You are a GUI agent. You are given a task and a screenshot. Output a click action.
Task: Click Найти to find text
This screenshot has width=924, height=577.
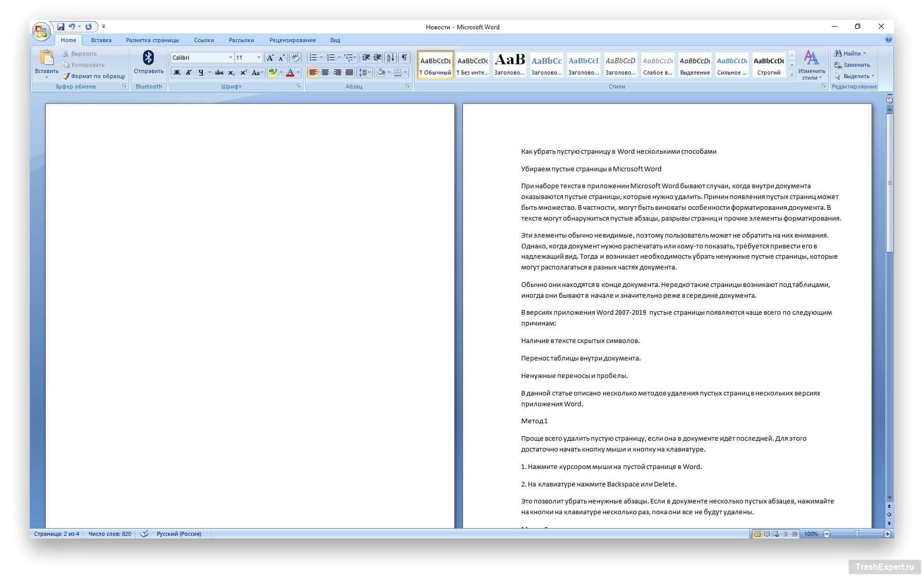(x=850, y=53)
